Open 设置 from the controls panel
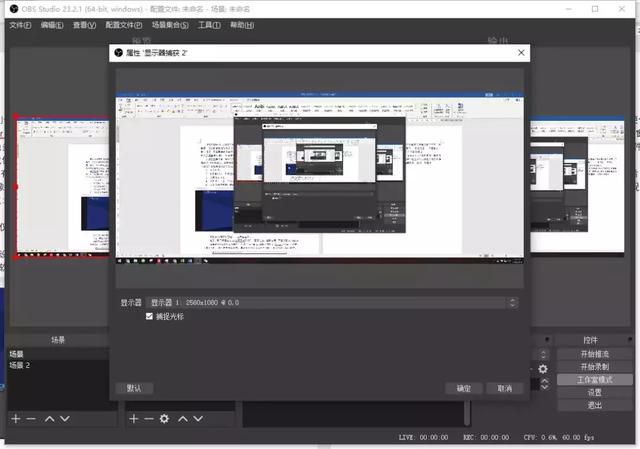Screen dimensions: 640x449 594,392
